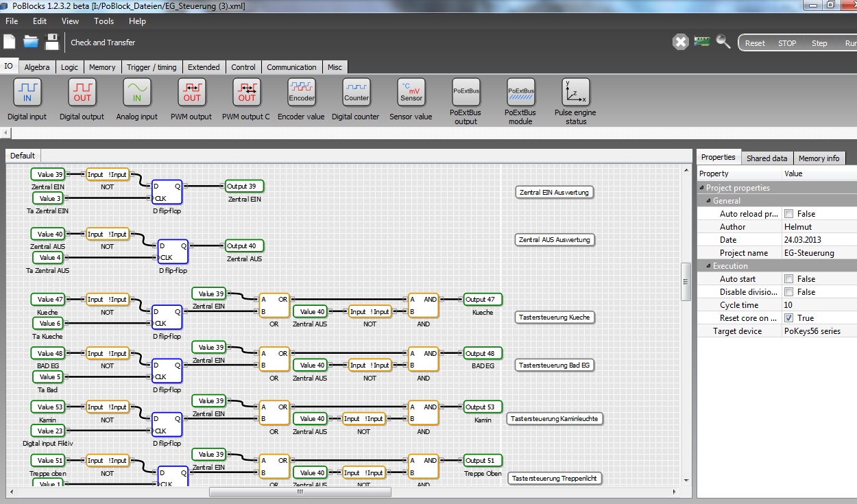The height and width of the screenshot is (504, 857).
Task: Open file using the blue folder icon
Action: point(31,42)
